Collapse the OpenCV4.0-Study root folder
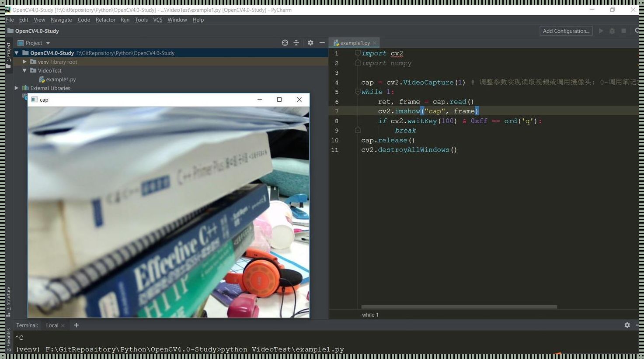Image resolution: width=644 pixels, height=359 pixels. [x=17, y=53]
